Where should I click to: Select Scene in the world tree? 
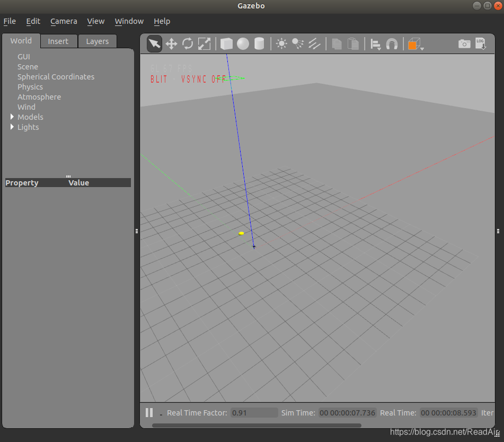[x=28, y=67]
